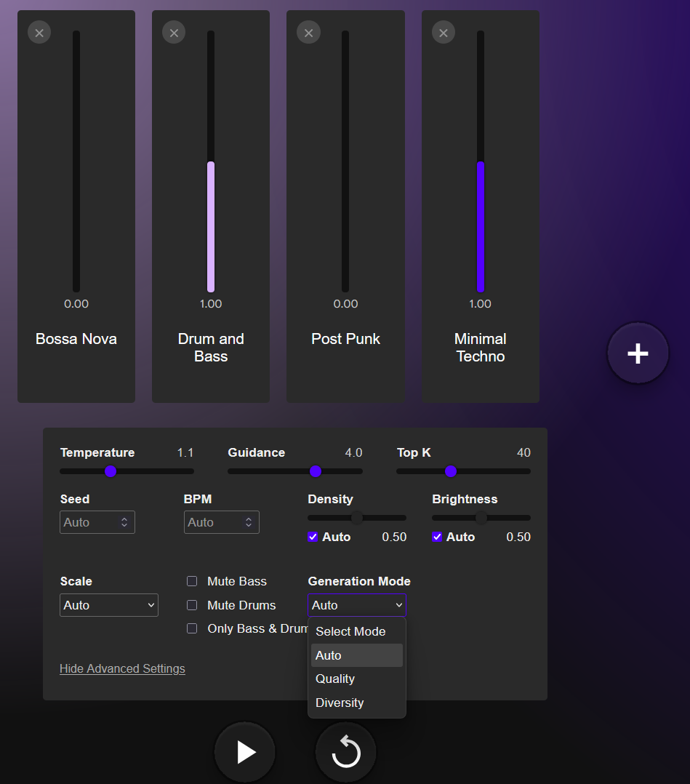Add a new prompt with plus button

click(638, 353)
